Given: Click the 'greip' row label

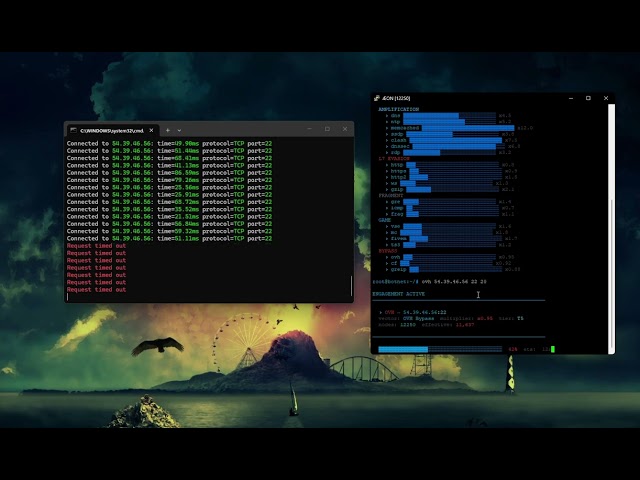Looking at the screenshot, I should 398,269.
